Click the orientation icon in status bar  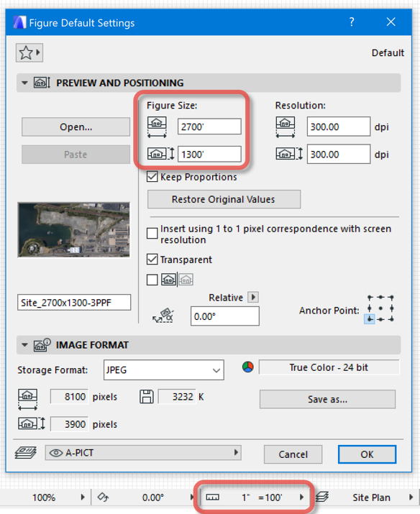point(103,497)
